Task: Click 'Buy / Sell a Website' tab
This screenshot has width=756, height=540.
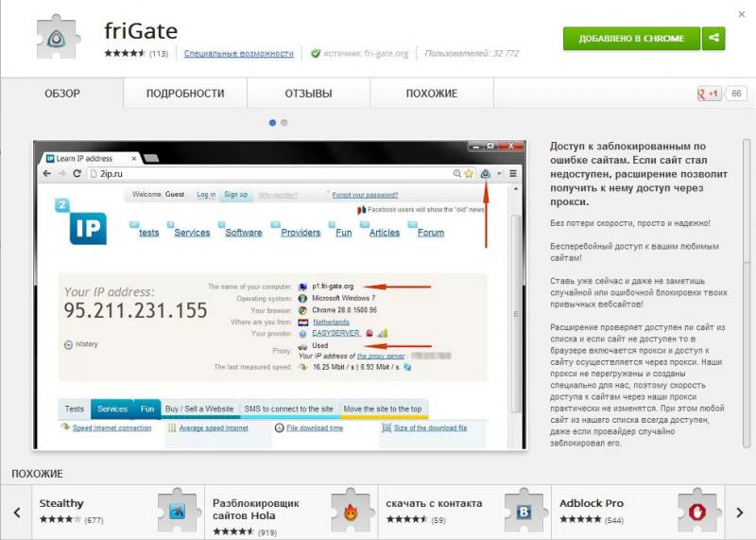Action: pyautogui.click(x=199, y=409)
